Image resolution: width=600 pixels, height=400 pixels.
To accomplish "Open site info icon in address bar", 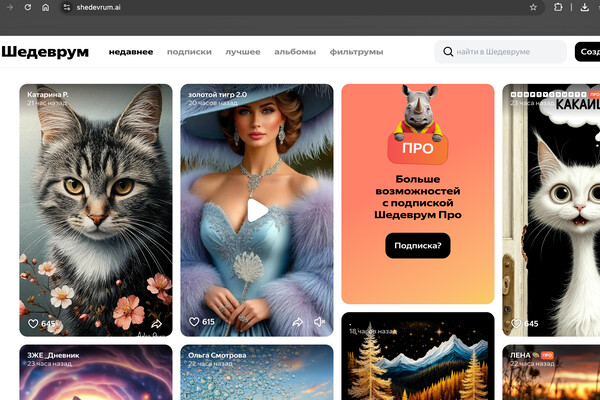I will [x=67, y=7].
